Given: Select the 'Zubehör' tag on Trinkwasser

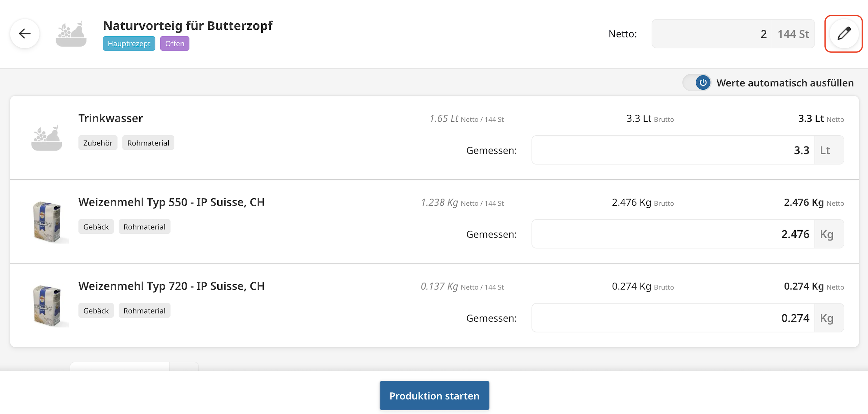Looking at the screenshot, I should tap(98, 143).
